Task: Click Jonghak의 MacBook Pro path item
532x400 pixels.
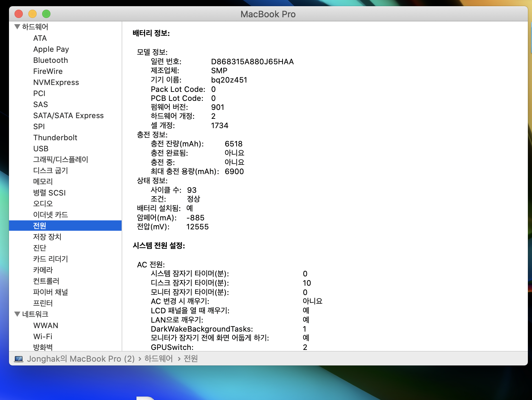Action: point(80,359)
